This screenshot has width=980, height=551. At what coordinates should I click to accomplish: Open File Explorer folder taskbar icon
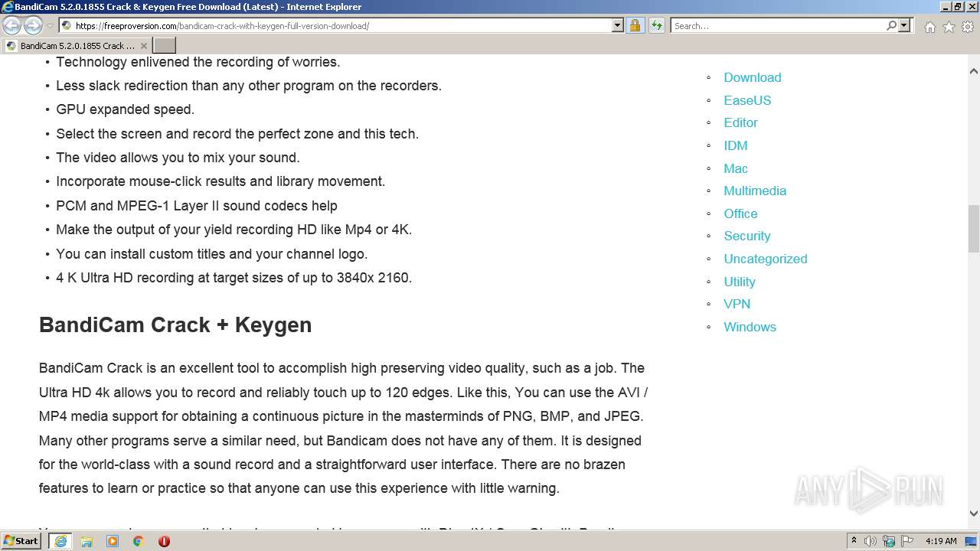tap(87, 541)
